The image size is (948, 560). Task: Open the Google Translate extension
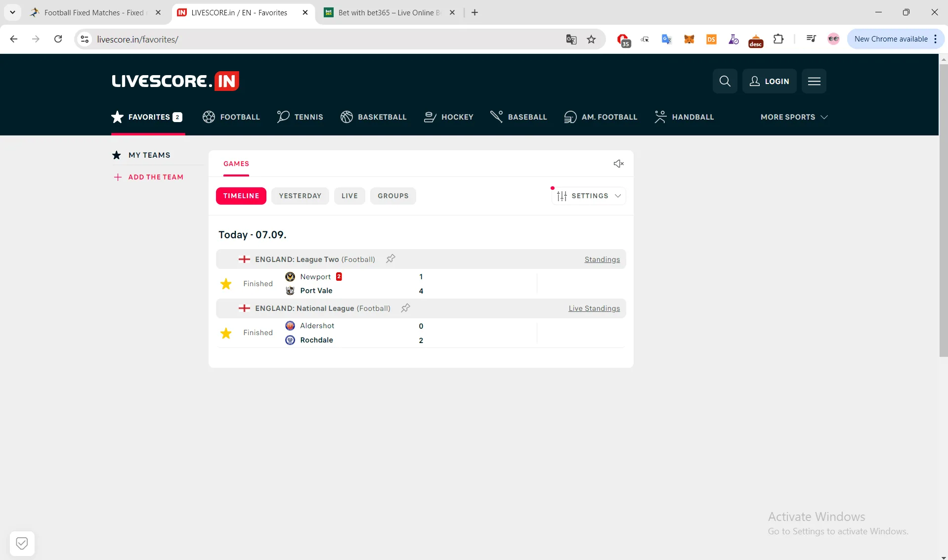point(666,39)
